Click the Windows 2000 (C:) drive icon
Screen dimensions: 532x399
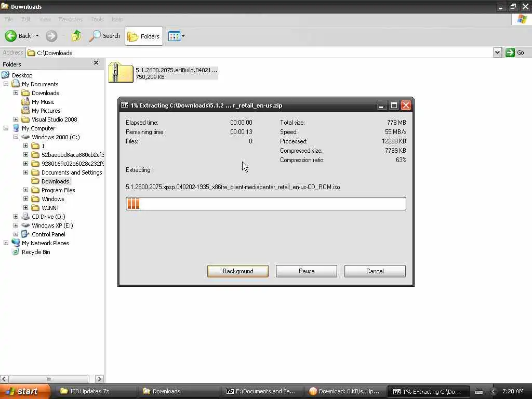(25, 137)
